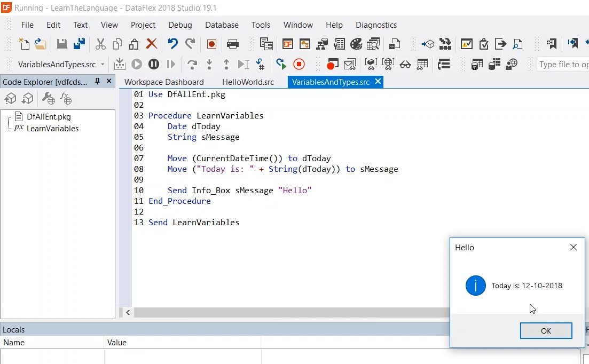Screen dimensions: 589x364
Task: Click the Cut scissors icon
Action: click(x=100, y=44)
